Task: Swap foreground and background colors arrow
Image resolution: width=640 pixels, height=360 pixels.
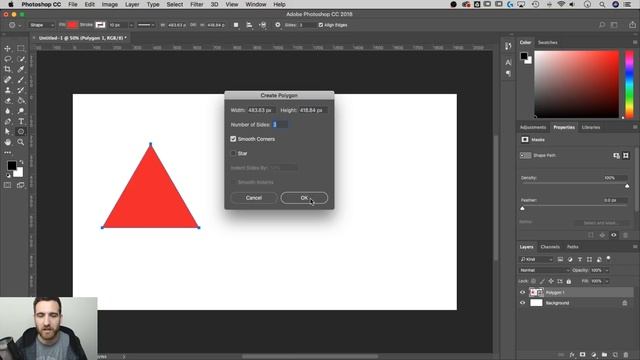Action: click(x=21, y=162)
